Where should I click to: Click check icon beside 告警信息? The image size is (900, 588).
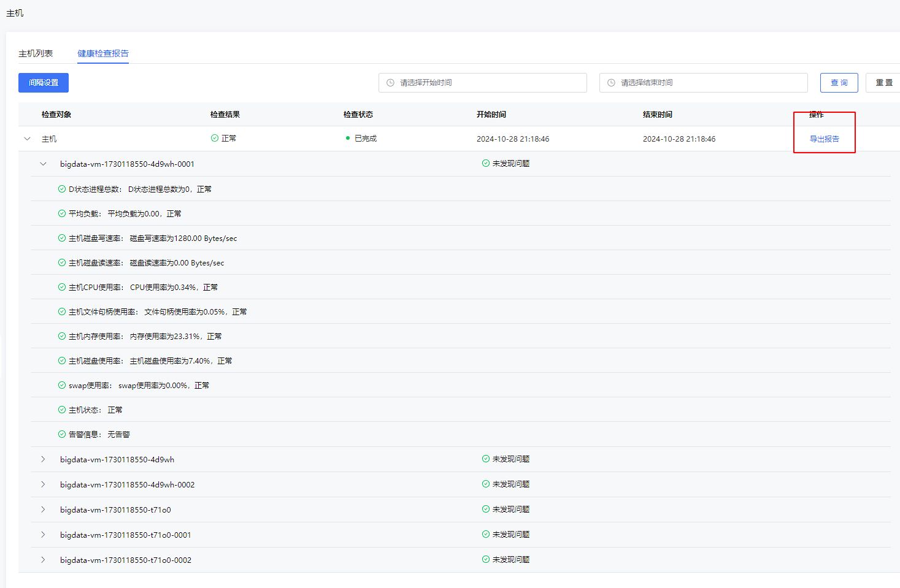tap(62, 434)
